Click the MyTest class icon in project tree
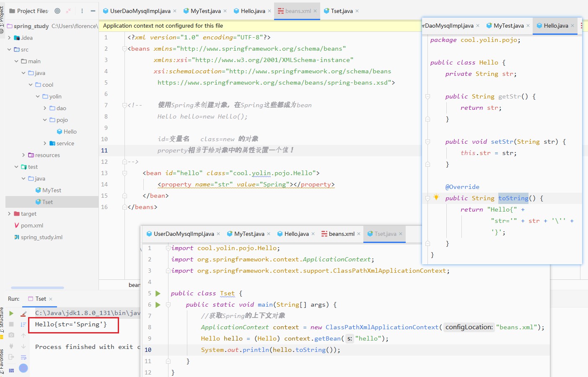This screenshot has height=377, width=588. pyautogui.click(x=38, y=190)
